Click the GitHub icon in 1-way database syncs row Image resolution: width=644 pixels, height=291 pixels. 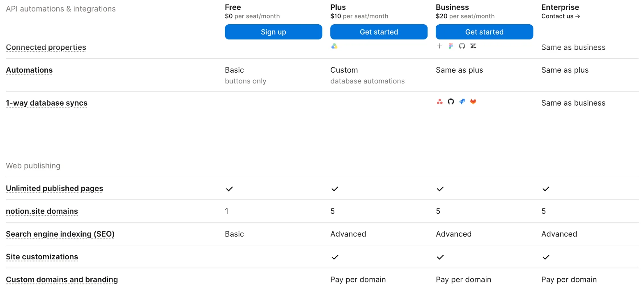451,102
